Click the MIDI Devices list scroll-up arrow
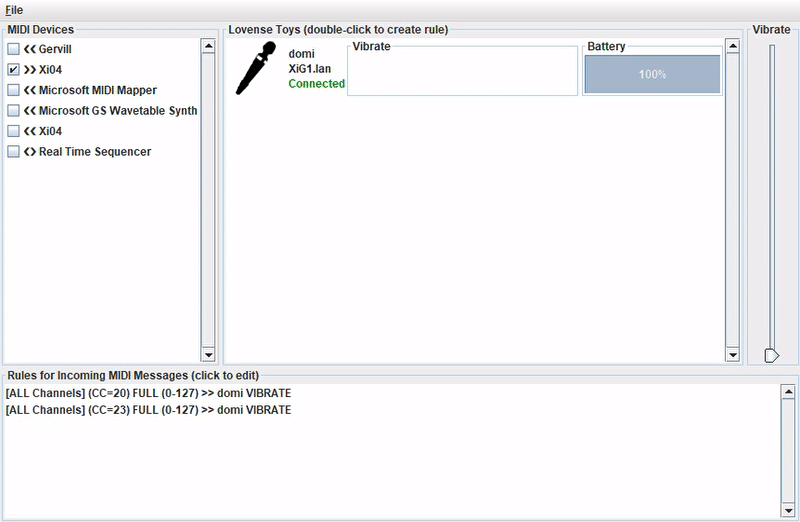 click(208, 46)
